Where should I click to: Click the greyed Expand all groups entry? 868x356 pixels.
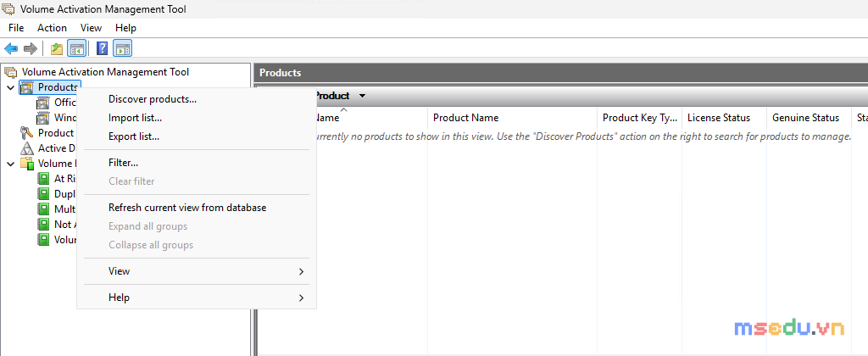(197, 226)
